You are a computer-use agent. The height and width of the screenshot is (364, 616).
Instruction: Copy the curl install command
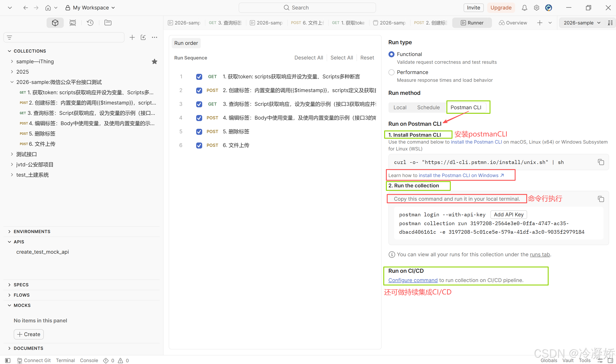pyautogui.click(x=601, y=162)
